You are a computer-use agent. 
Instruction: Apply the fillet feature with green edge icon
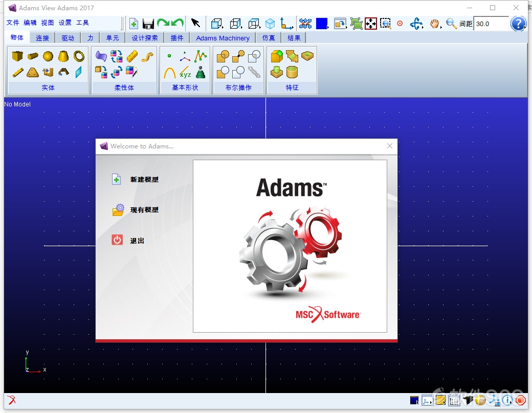pyautogui.click(x=277, y=56)
